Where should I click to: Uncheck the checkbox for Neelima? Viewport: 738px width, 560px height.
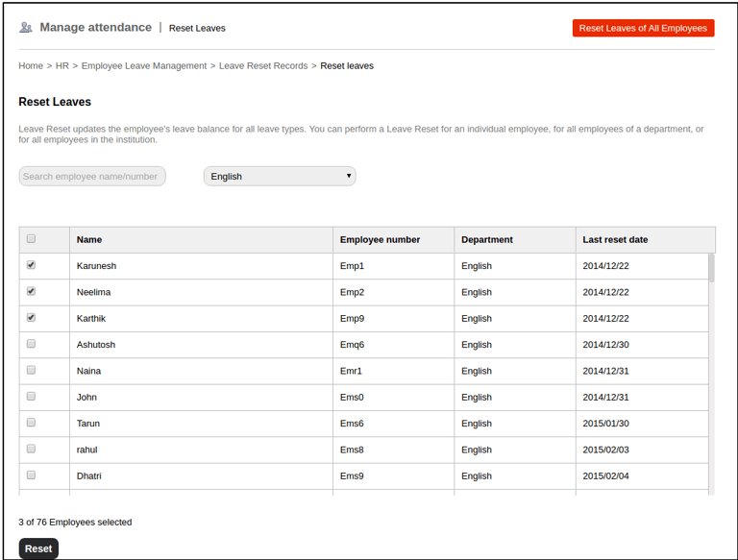pyautogui.click(x=32, y=291)
